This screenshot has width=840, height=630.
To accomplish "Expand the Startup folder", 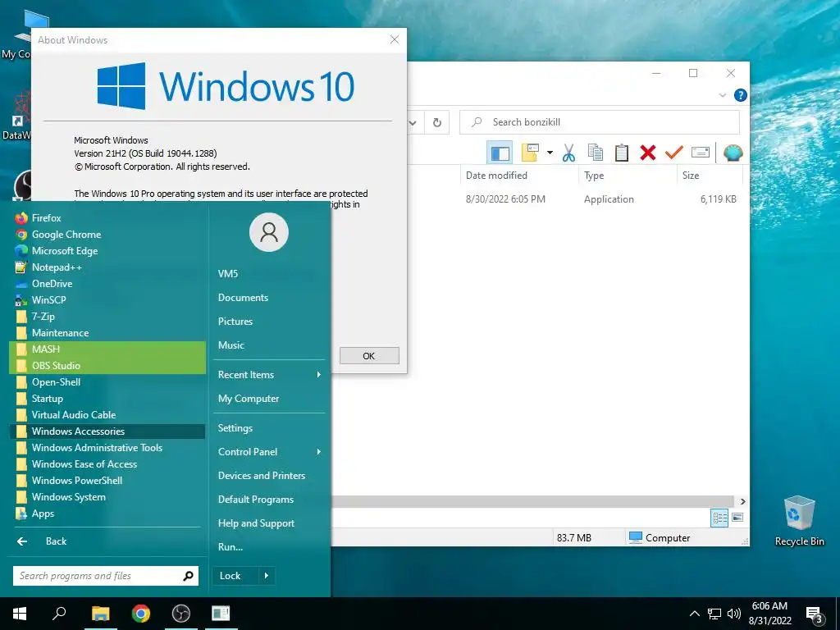I will 107,399.
